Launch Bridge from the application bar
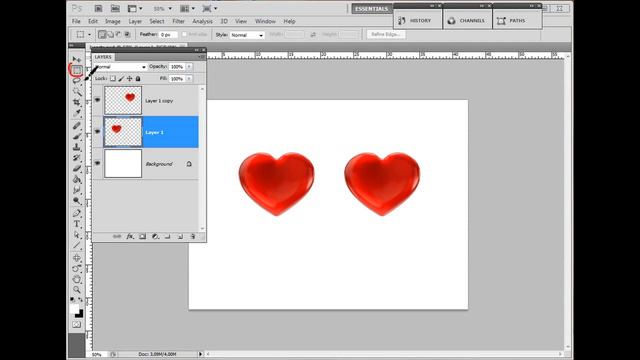Viewport: 640px width, 360px height. pos(98,8)
